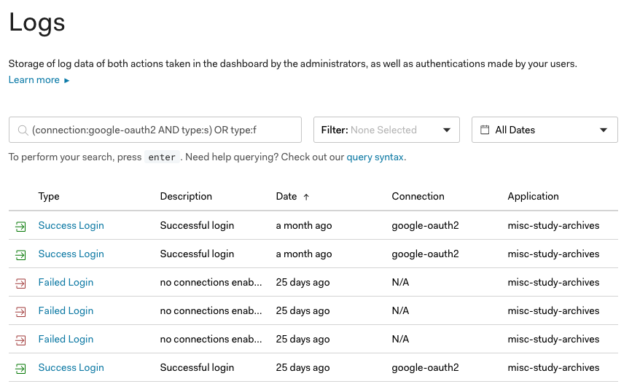Image resolution: width=640 pixels, height=384 pixels.
Task: Open the query syntax help link
Action: [x=376, y=157]
